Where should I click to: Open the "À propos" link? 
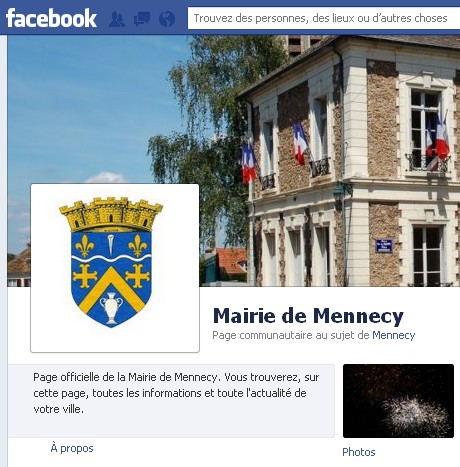(72, 448)
